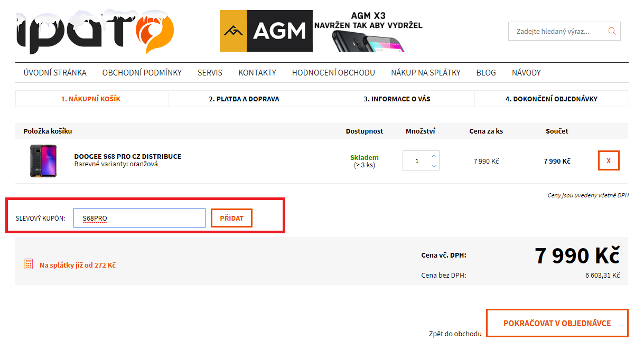Click the price without VAT 6 603,31 Kč

point(602,276)
